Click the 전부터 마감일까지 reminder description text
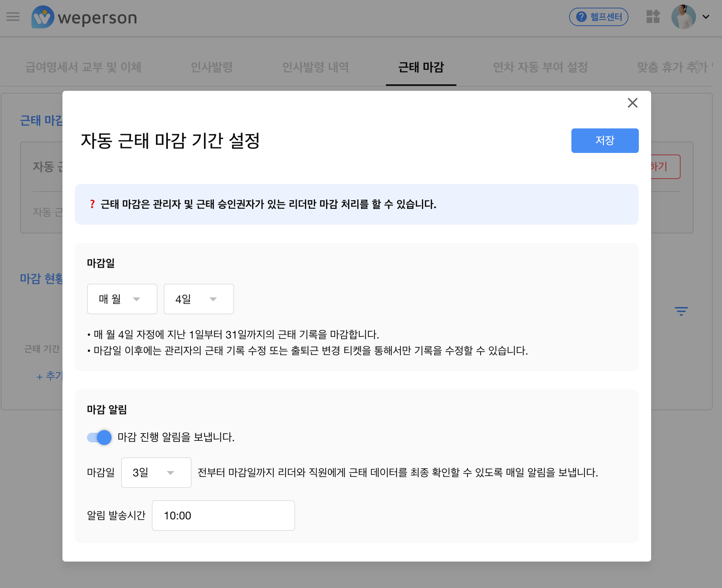 (x=398, y=473)
